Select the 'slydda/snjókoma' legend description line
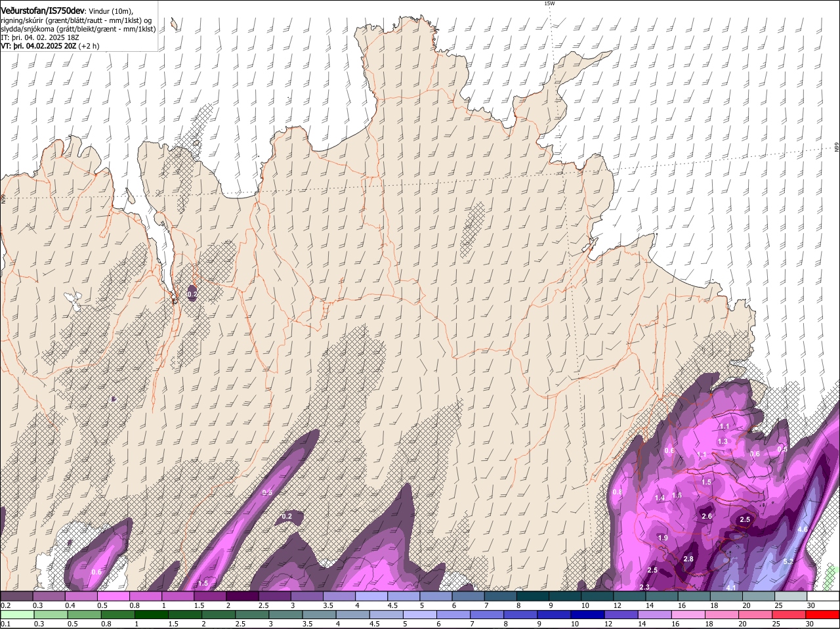Viewport: 840px width, 629px height. tap(78, 29)
